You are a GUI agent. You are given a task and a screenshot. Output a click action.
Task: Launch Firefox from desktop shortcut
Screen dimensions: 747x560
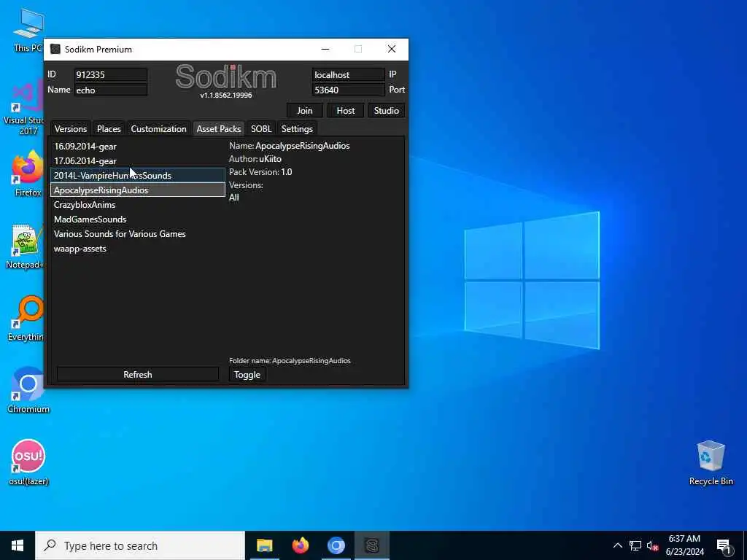pyautogui.click(x=27, y=174)
